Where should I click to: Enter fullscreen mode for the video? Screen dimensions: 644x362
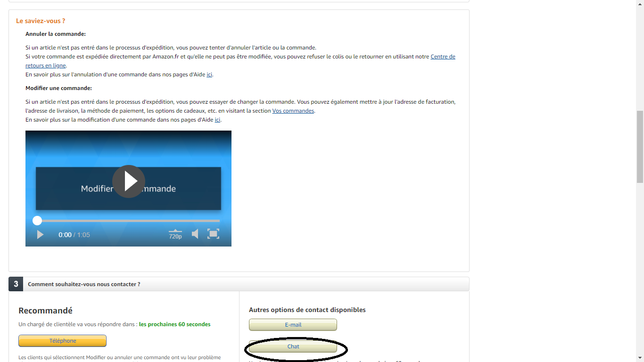(x=214, y=234)
